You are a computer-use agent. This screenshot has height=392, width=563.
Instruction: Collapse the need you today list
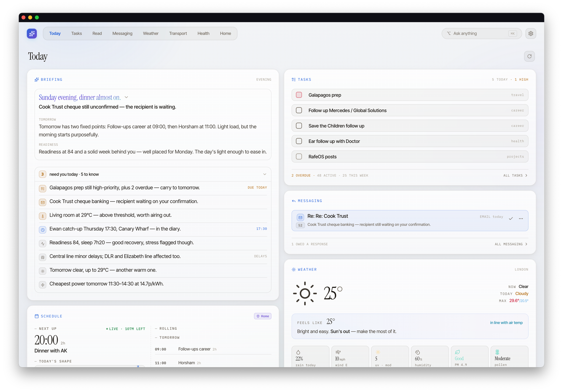[x=265, y=174]
